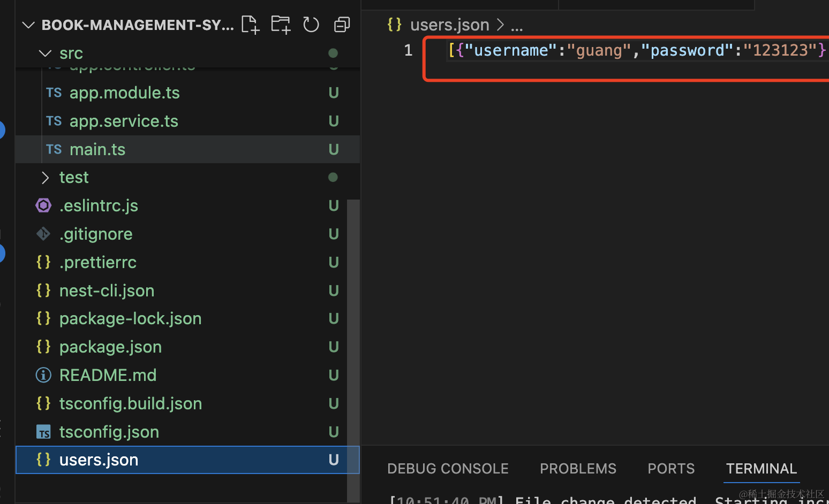Collapse the src folder

pyautogui.click(x=46, y=54)
